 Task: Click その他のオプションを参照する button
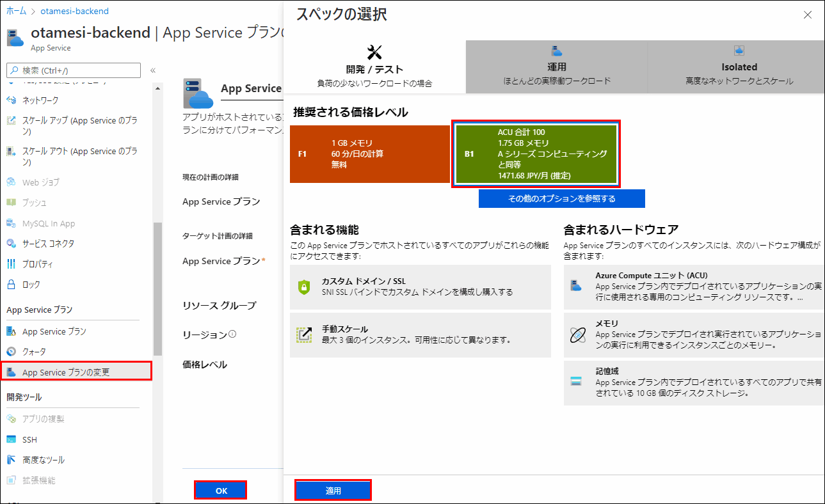pyautogui.click(x=562, y=199)
